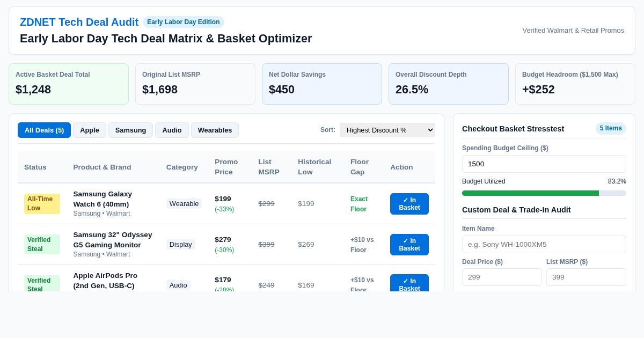
Task: Click Verified Steal badge on Odyssey G5 row
Action: click(42, 245)
